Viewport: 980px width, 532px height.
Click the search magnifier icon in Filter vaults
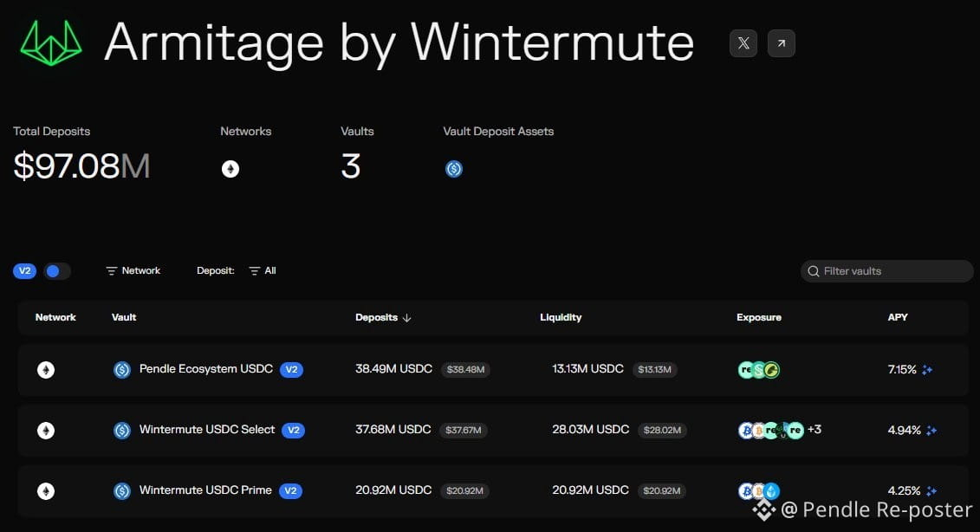813,271
